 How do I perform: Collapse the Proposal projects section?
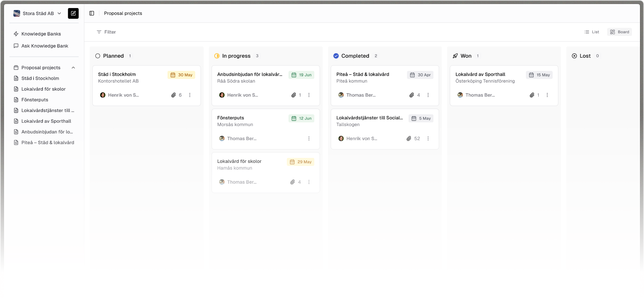pyautogui.click(x=73, y=68)
